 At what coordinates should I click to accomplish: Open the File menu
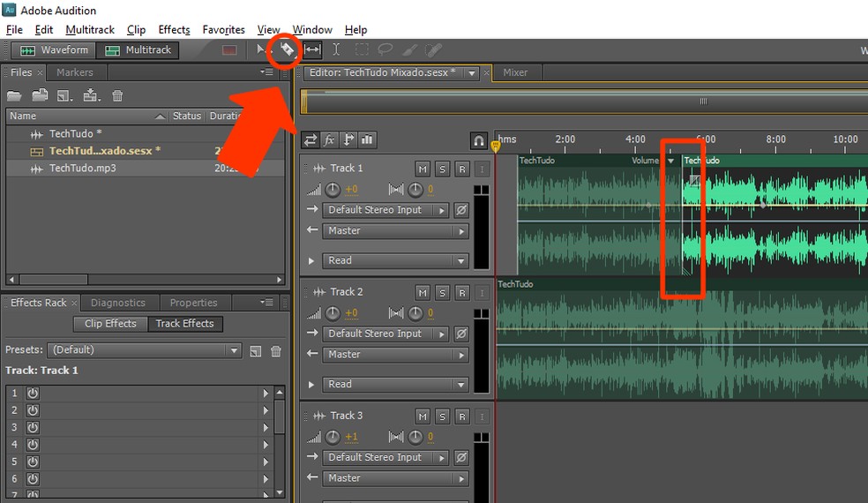pyautogui.click(x=14, y=30)
